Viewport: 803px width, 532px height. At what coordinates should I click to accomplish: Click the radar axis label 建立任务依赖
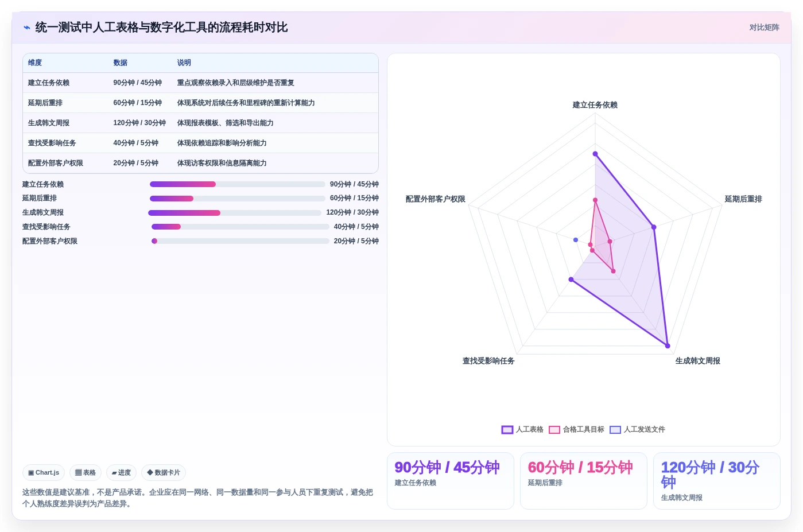pyautogui.click(x=595, y=105)
